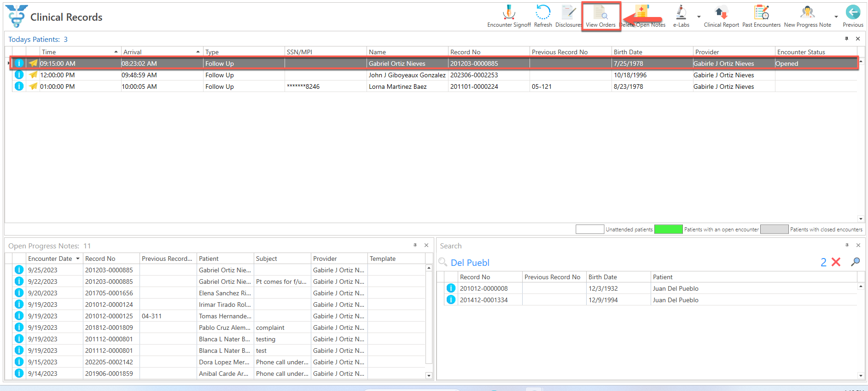Image resolution: width=868 pixels, height=391 pixels.
Task: Close the Todays Patients panel
Action: click(858, 39)
